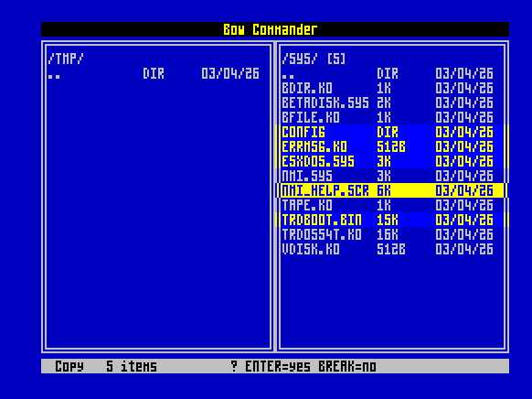Screen dimensions: 532x399
Task: Click the 1K size of BFILE.KO
Action: pos(384,117)
